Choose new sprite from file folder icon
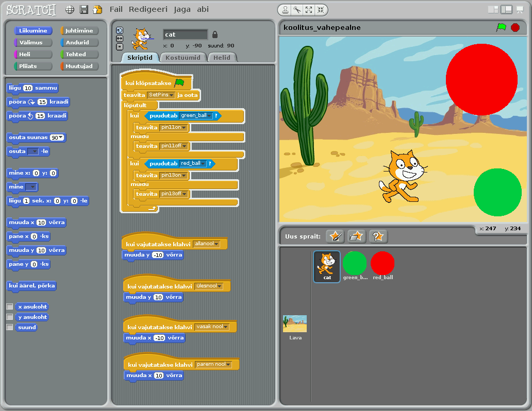This screenshot has width=532, height=411. coord(356,236)
